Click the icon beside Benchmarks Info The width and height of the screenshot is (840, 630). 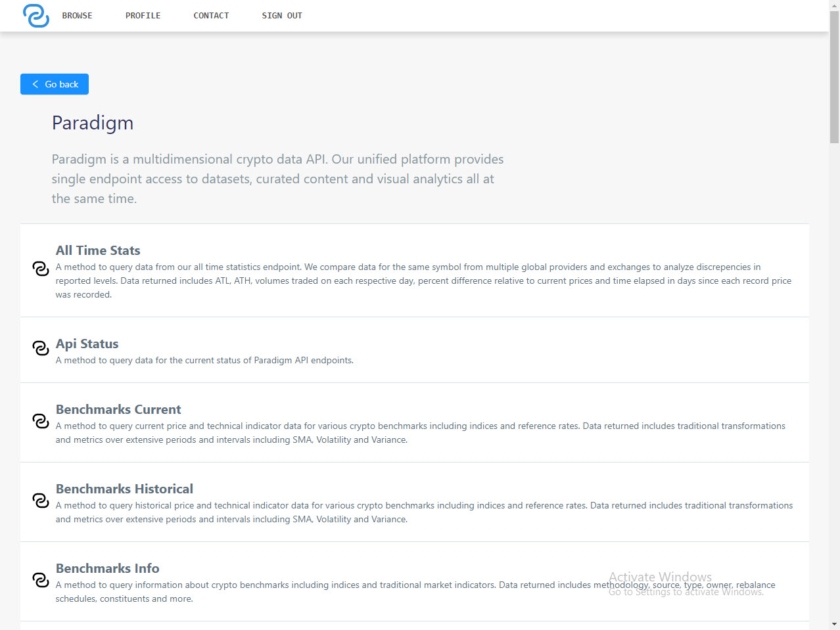tap(41, 580)
